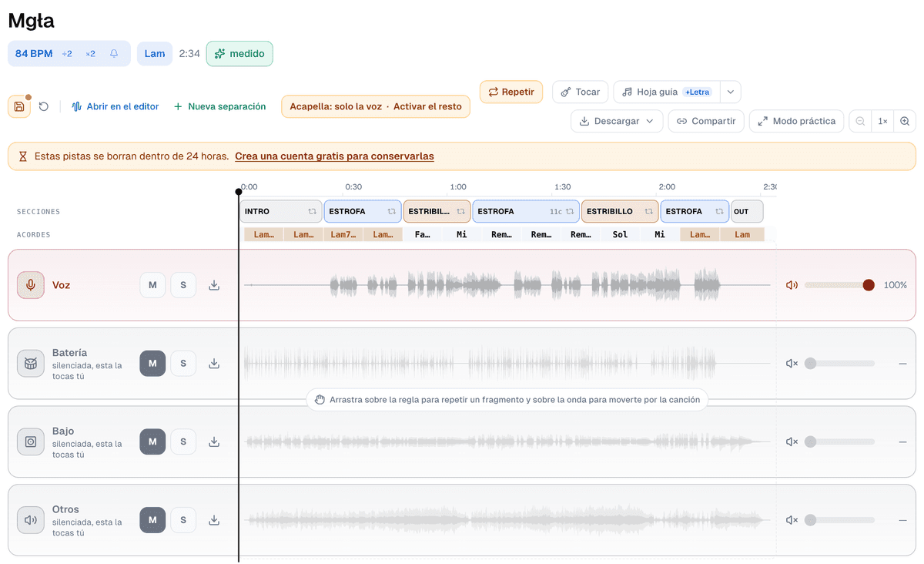Image resolution: width=924 pixels, height=564 pixels.
Task: Solo the Batería track with S
Action: point(183,364)
